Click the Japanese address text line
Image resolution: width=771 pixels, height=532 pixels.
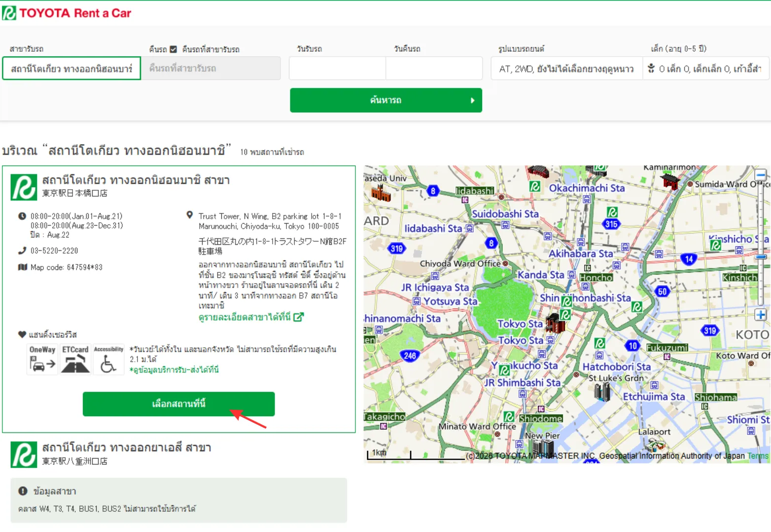point(273,246)
